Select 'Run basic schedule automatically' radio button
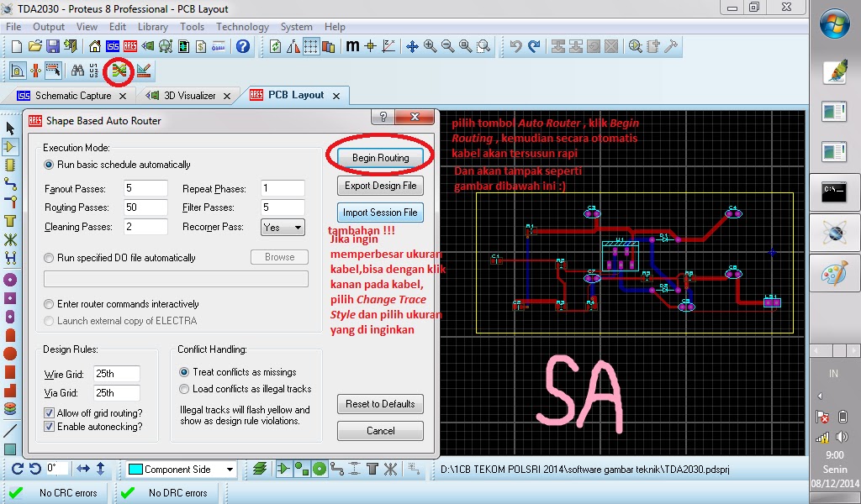Image resolution: width=861 pixels, height=504 pixels. point(49,165)
